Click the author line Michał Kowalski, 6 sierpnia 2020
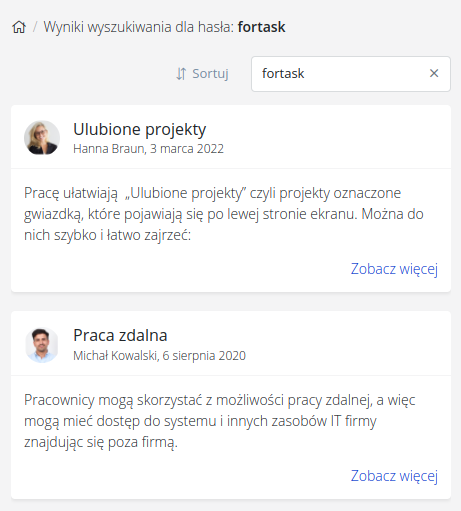The height and width of the screenshot is (511, 461). [159, 356]
